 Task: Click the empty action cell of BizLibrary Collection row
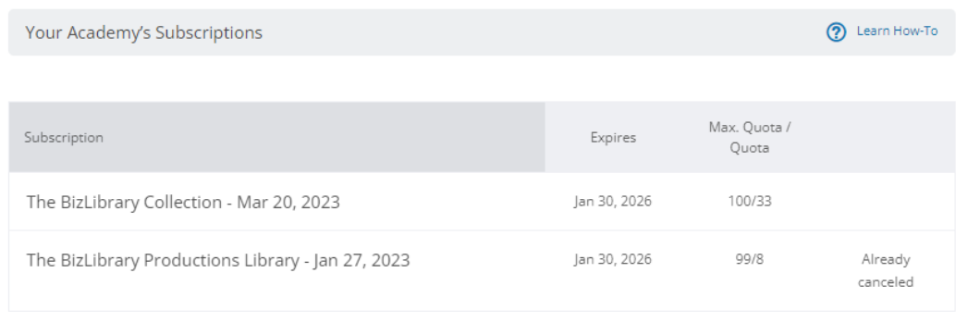886,202
